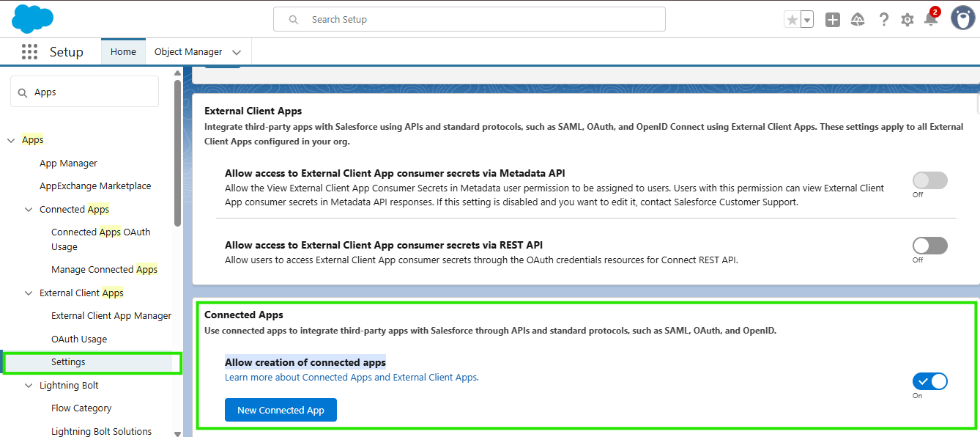Open the App Launcher grid icon
980x437 pixels.
(x=29, y=51)
